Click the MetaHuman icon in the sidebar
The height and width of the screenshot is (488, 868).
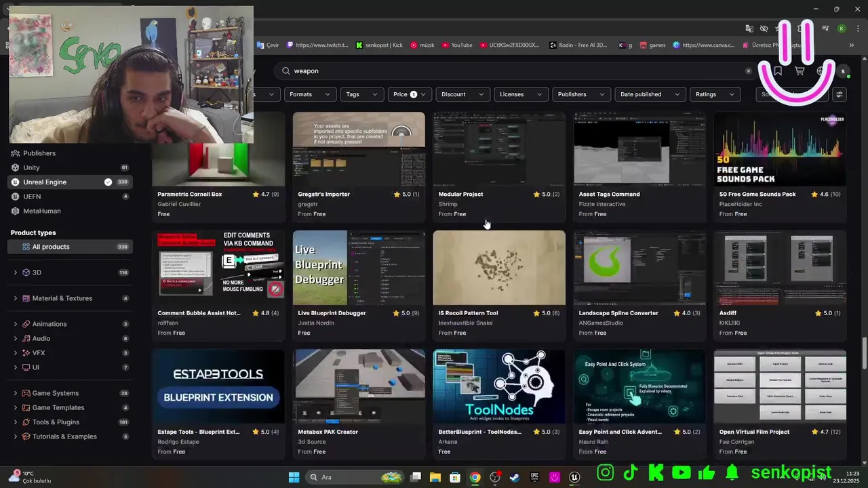16,211
